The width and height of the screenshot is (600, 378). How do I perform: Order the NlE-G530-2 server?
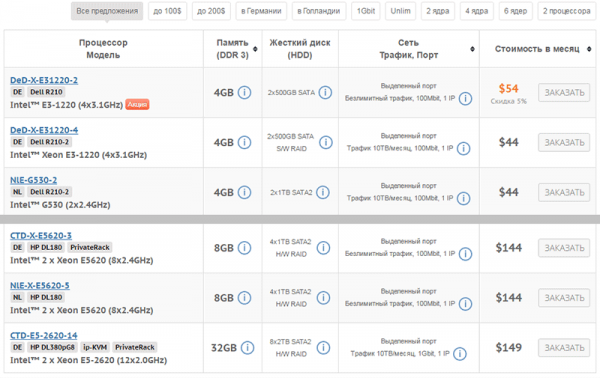(x=564, y=192)
